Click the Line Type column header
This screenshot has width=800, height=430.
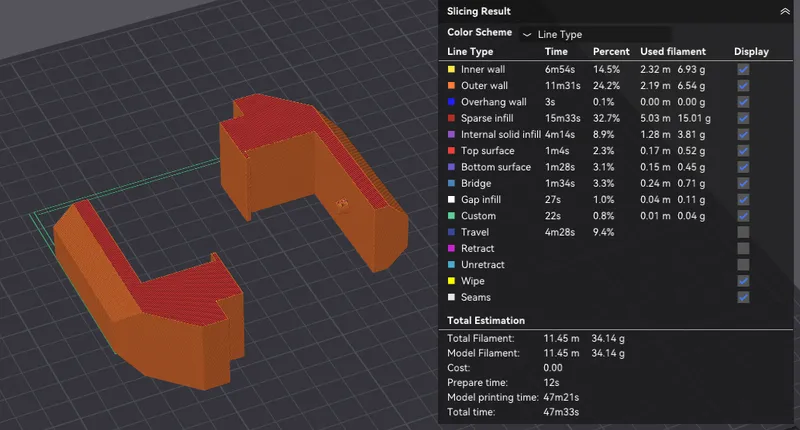pyautogui.click(x=470, y=52)
